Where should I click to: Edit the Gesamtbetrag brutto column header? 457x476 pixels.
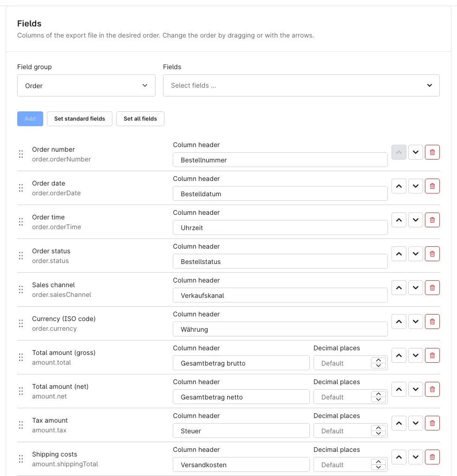click(241, 363)
